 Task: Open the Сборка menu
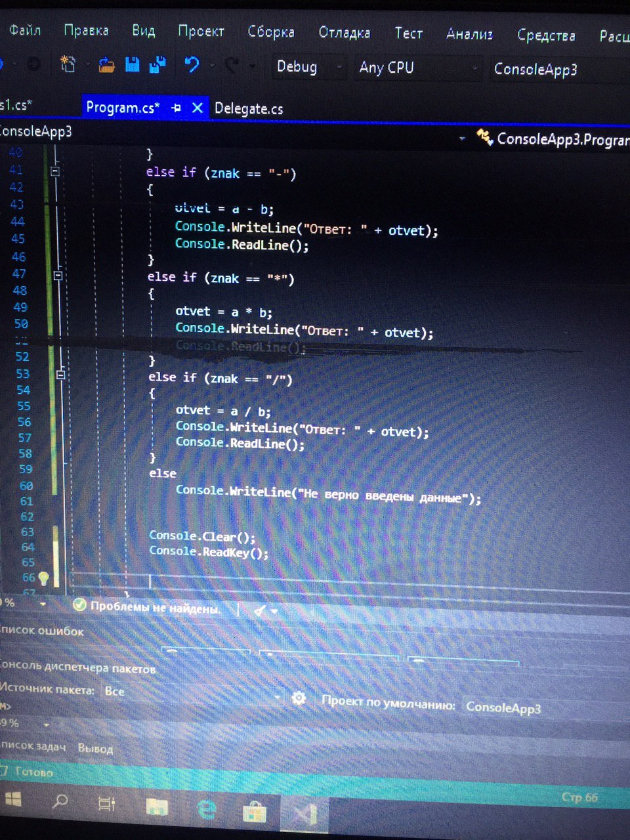point(270,31)
